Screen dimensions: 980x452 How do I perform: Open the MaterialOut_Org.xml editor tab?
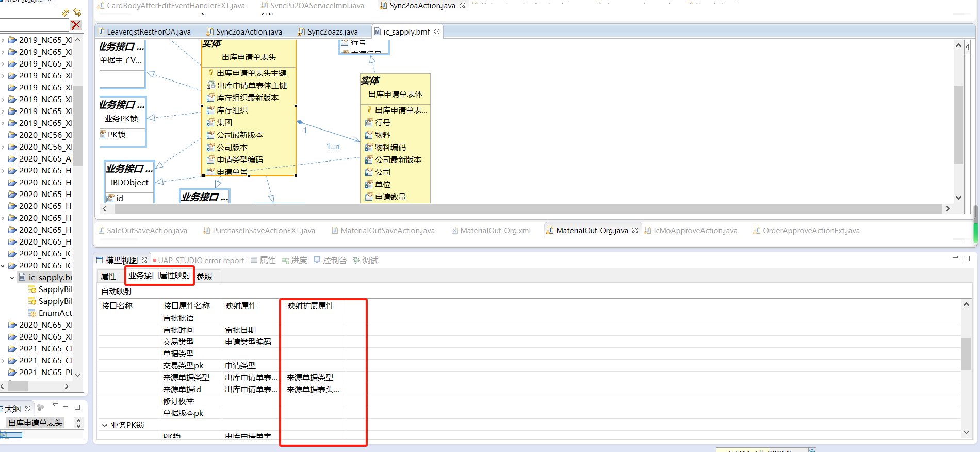tap(491, 230)
